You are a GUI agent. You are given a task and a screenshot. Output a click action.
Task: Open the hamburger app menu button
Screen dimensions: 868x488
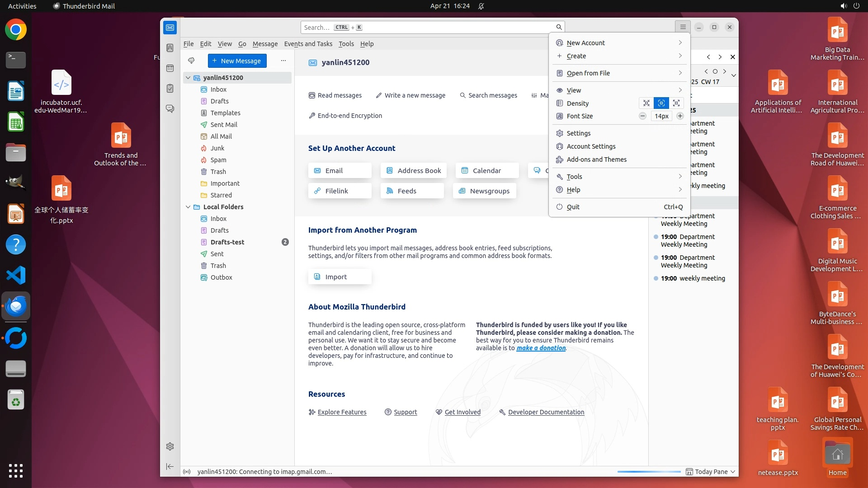pyautogui.click(x=683, y=27)
